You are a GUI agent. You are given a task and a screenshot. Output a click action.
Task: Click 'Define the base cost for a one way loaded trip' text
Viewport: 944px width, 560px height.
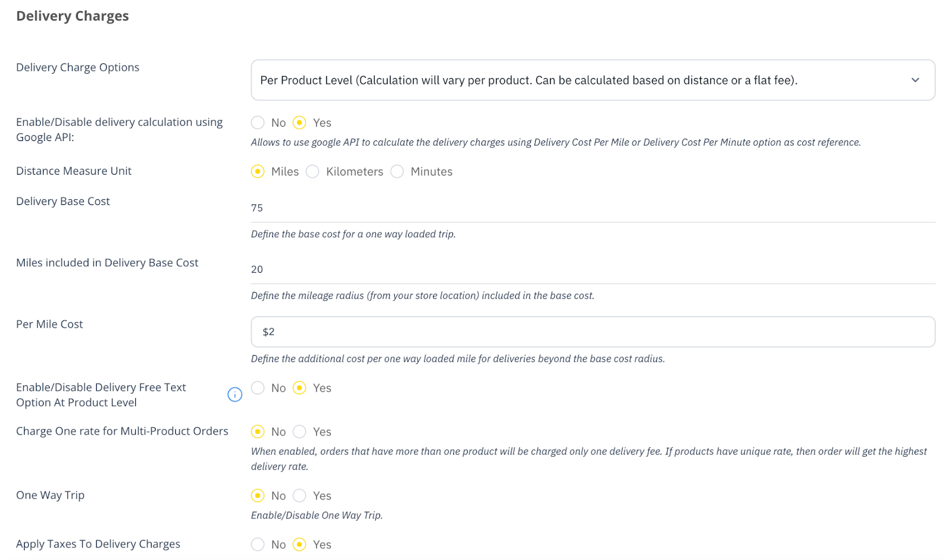[x=353, y=234]
